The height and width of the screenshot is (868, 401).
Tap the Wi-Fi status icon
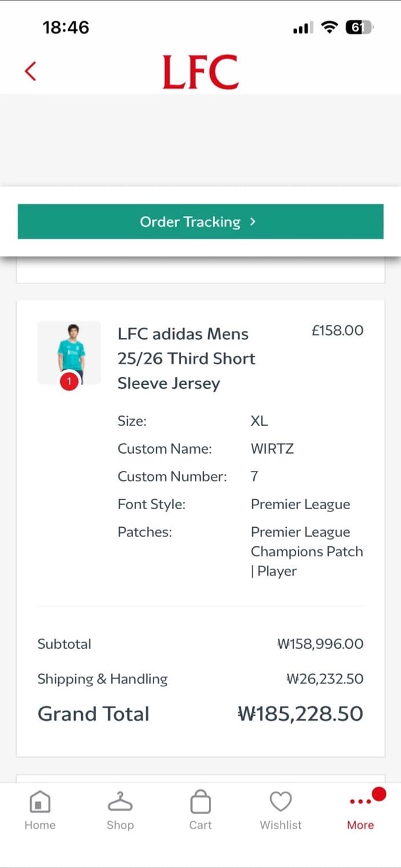(x=330, y=27)
